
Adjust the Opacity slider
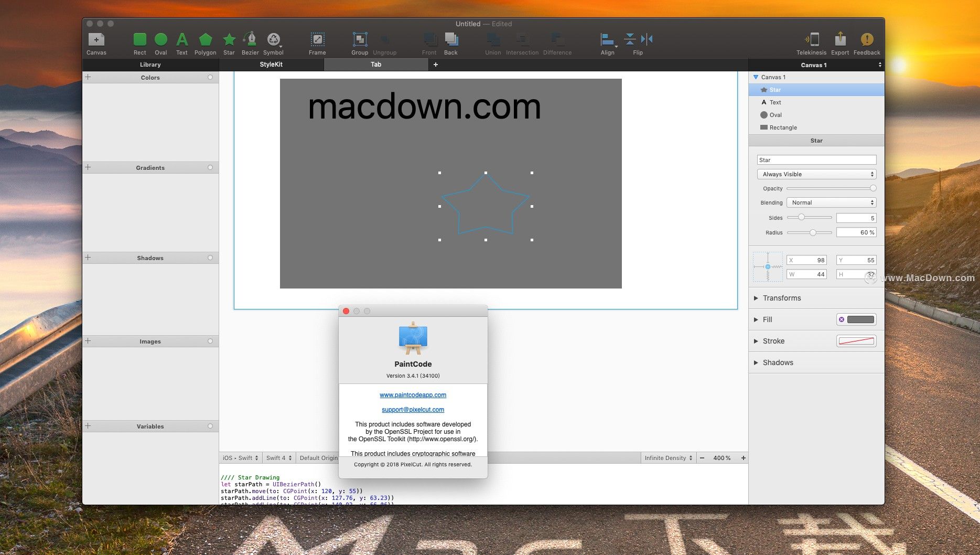tap(831, 188)
